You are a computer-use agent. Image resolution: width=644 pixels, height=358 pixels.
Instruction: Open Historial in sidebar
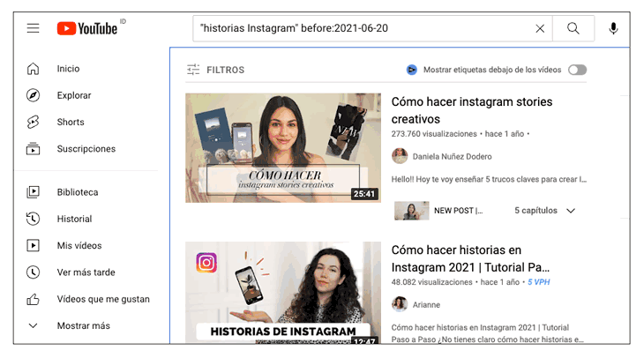[74, 219]
